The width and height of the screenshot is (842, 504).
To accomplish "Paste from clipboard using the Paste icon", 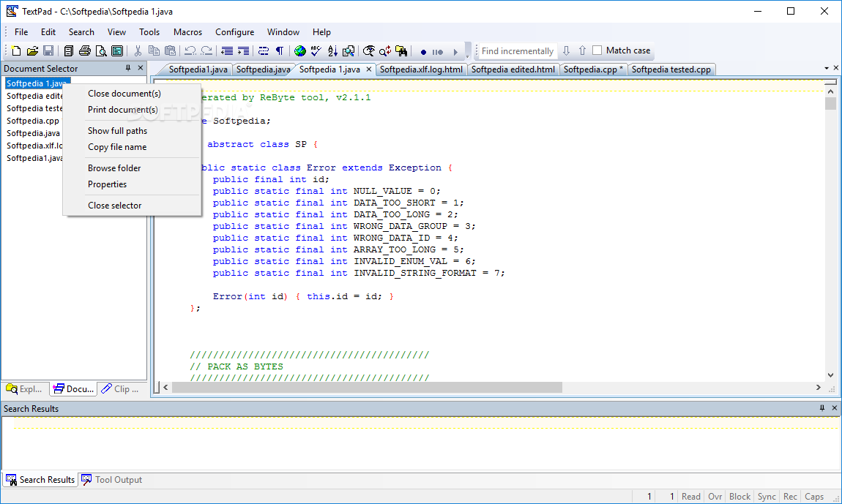I will click(170, 51).
